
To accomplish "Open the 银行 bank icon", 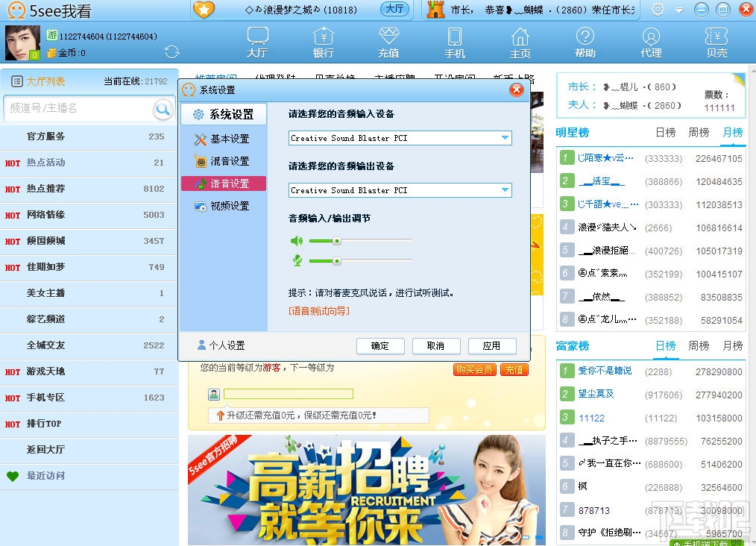I will 323,43.
